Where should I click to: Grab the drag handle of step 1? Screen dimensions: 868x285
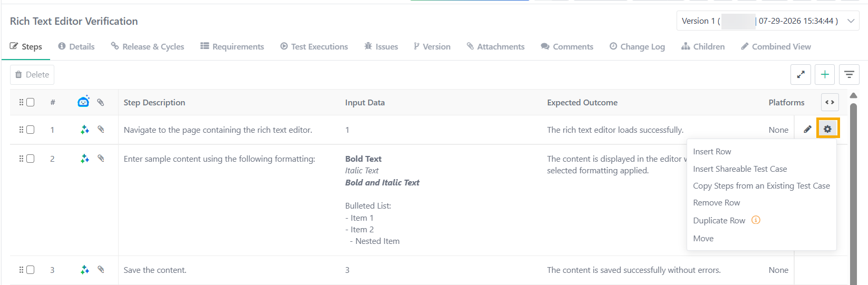pos(22,130)
